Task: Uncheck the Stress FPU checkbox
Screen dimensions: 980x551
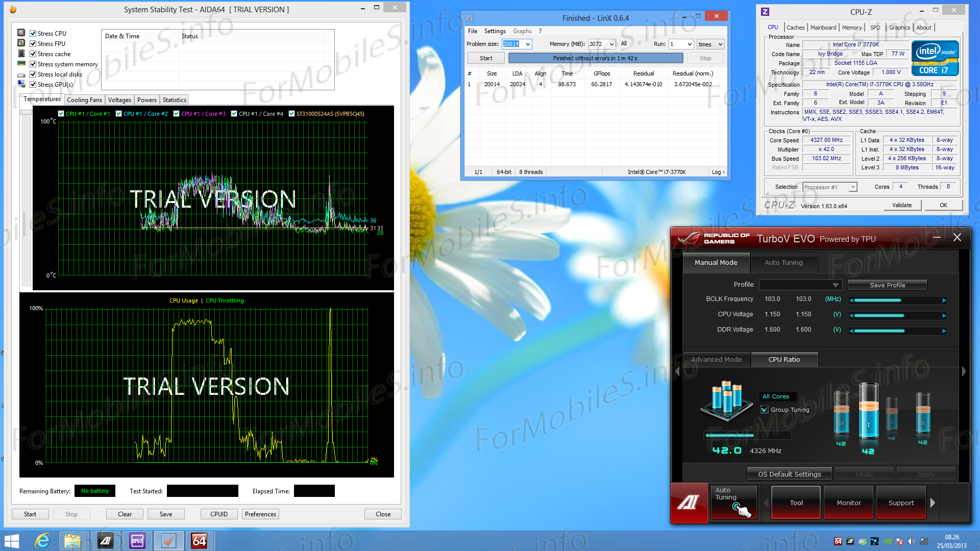Action: 33,44
